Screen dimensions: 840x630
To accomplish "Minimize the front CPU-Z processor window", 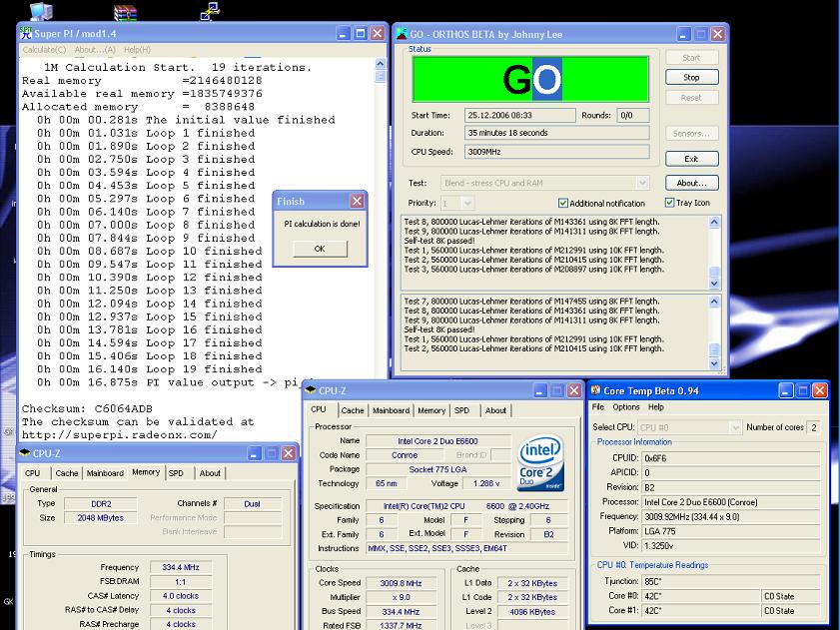I will click(x=540, y=390).
